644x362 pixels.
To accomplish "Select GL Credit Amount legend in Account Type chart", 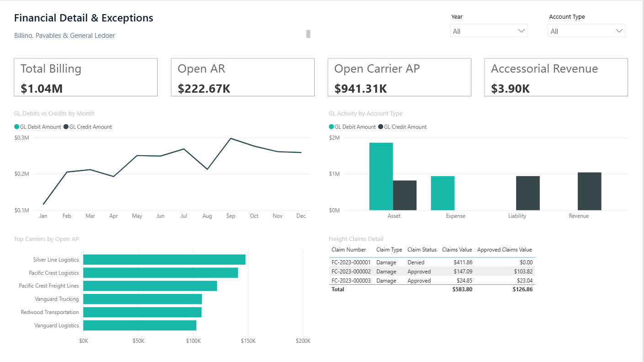I will point(402,127).
